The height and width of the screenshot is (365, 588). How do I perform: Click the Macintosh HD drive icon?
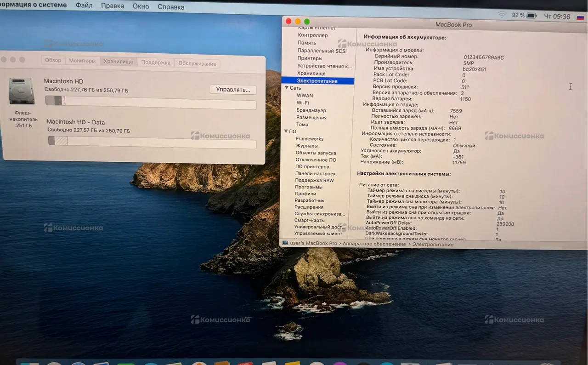click(x=21, y=91)
